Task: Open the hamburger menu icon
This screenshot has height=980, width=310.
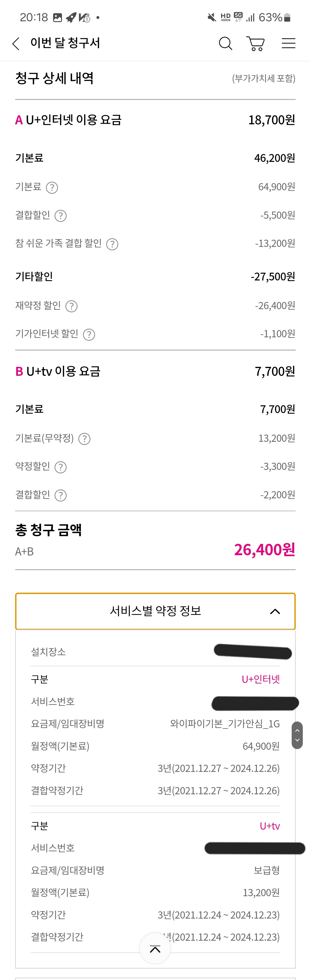Action: pyautogui.click(x=288, y=43)
